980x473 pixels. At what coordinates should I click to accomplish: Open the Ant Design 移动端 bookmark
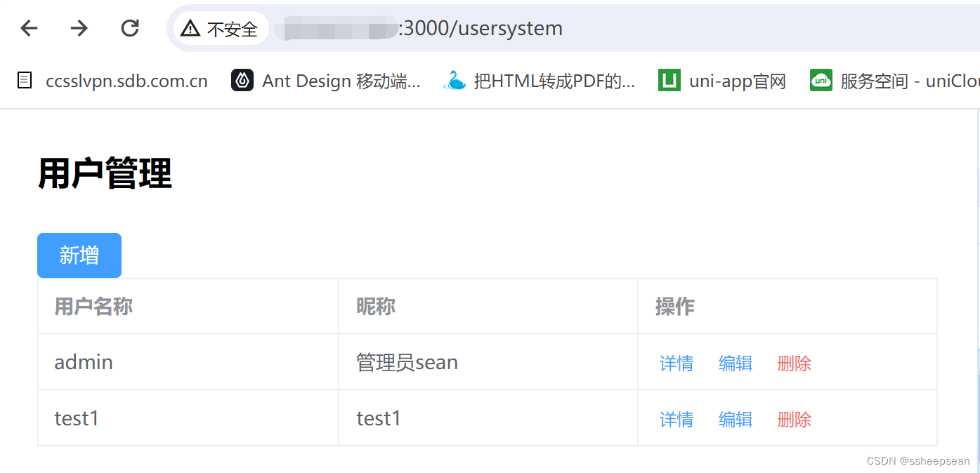[x=327, y=80]
